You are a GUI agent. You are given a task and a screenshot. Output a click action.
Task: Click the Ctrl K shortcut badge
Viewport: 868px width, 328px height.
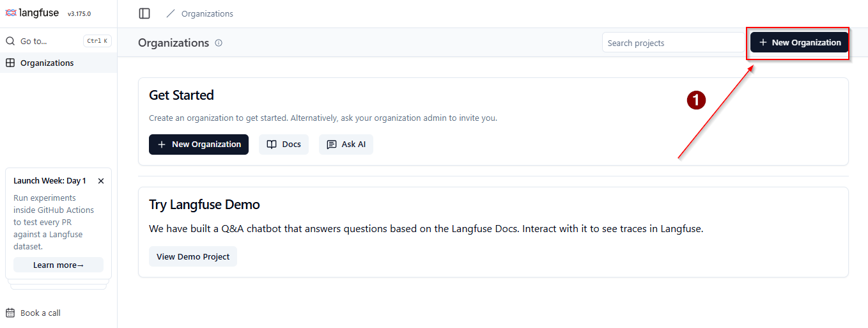point(97,41)
